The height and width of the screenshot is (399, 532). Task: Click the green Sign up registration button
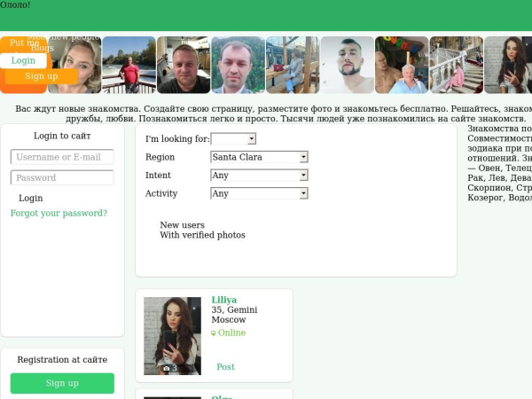(62, 383)
